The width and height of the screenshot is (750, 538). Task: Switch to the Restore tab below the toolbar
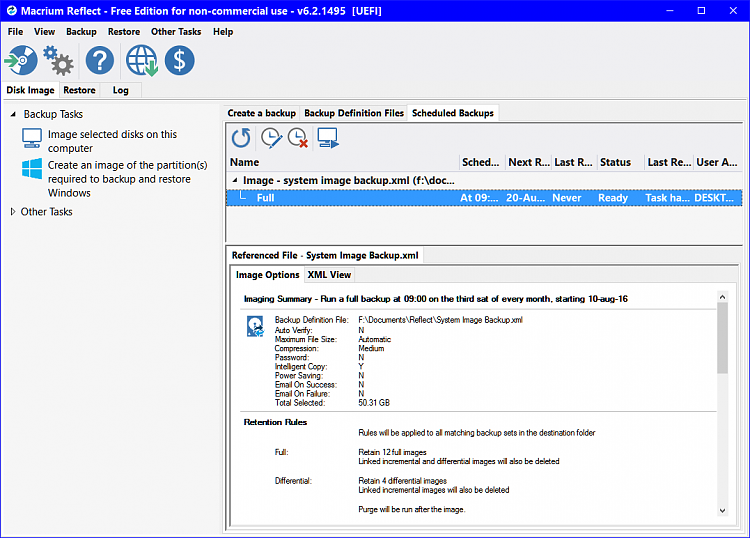pos(79,90)
